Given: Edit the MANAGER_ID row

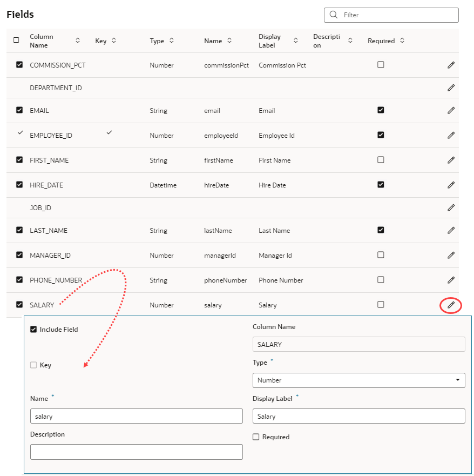Looking at the screenshot, I should [451, 255].
